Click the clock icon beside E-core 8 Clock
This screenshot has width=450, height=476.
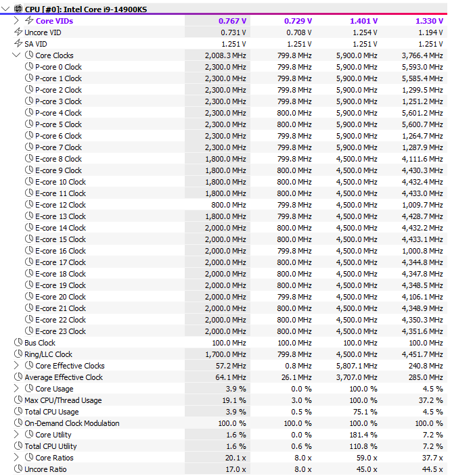pos(29,158)
